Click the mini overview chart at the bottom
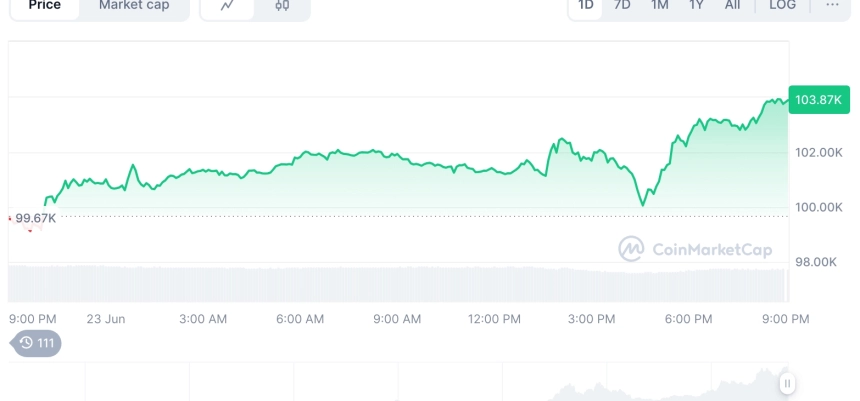Screen dimensions: 860x401 click(398, 381)
